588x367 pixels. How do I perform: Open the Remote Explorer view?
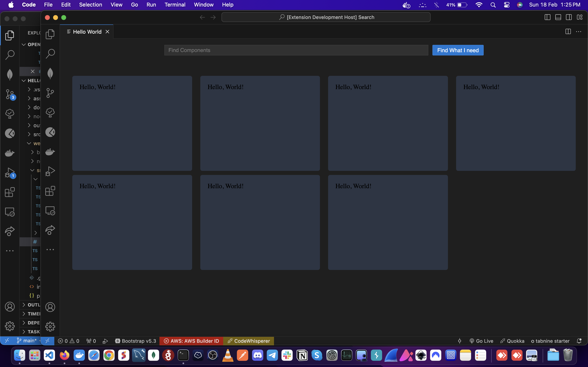[10, 211]
